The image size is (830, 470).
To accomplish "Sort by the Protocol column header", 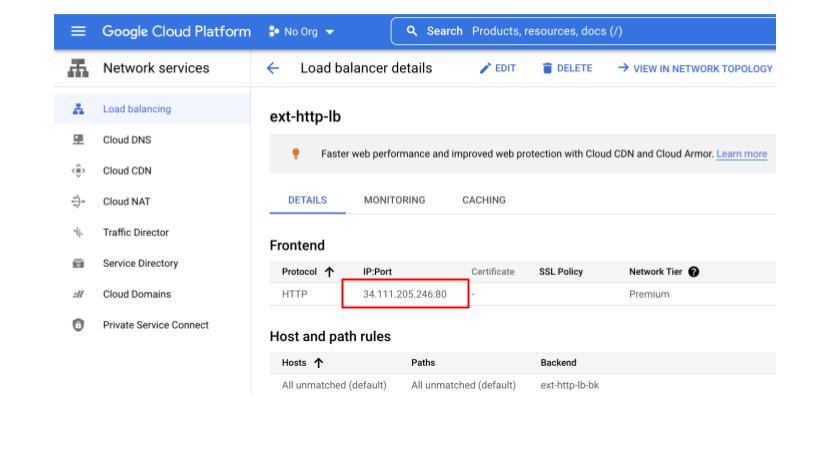I will pyautogui.click(x=299, y=272).
